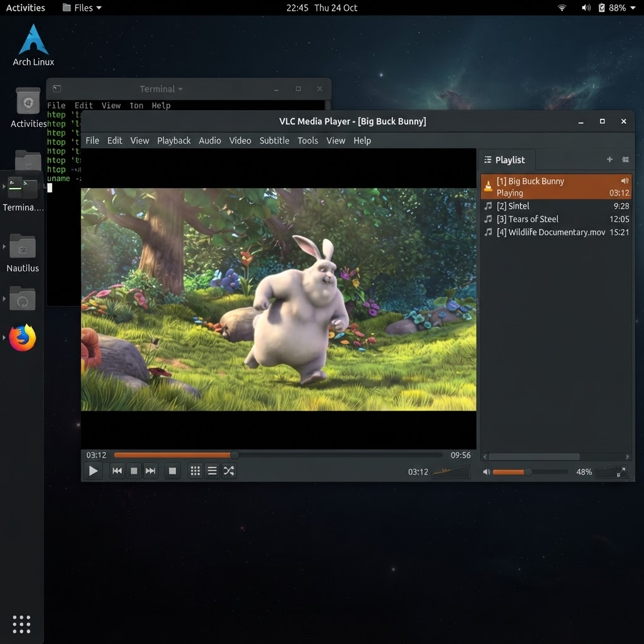
Task: Open the system menu arrow beside 88%
Action: tap(633, 8)
